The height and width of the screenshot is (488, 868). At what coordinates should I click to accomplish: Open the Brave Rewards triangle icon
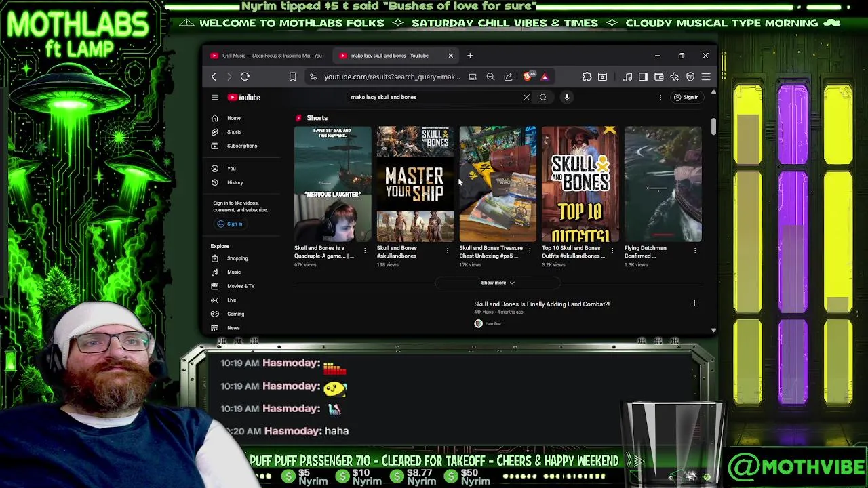[x=545, y=77]
